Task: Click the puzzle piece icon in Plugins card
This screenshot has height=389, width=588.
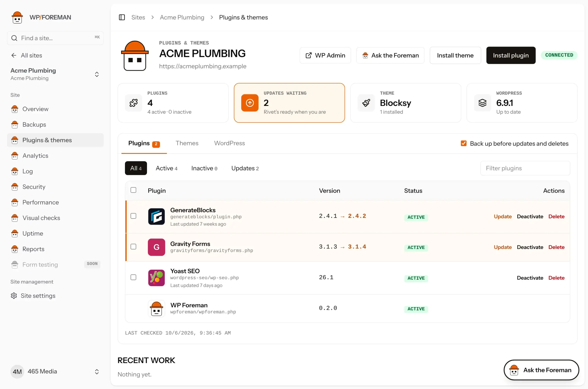Action: click(133, 103)
